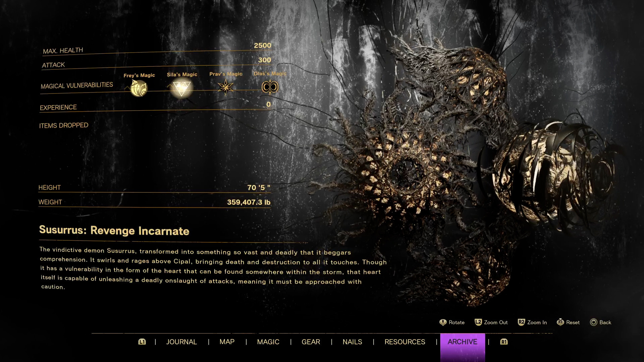Select the Olas's Magic infinity icon

(270, 87)
